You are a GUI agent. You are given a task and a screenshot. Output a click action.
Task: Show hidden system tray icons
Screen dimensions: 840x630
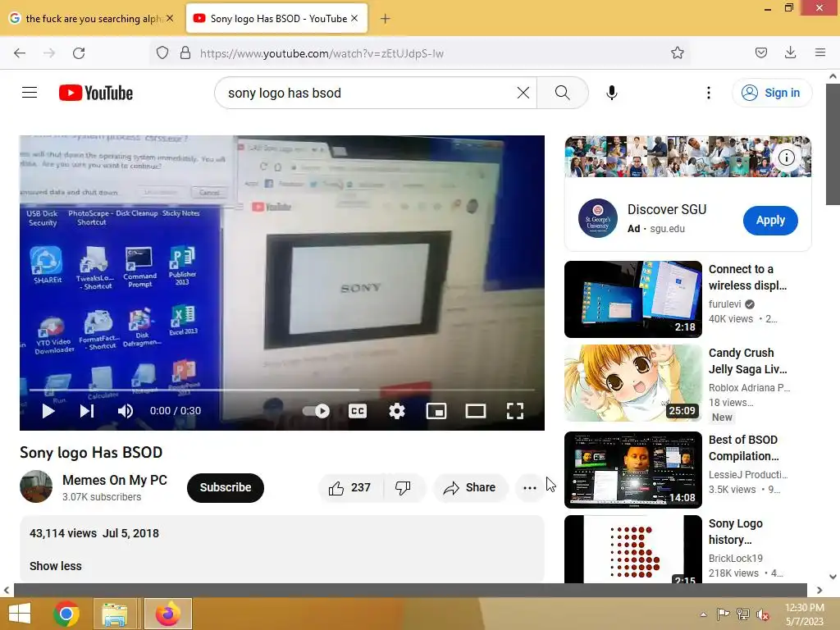pyautogui.click(x=703, y=614)
